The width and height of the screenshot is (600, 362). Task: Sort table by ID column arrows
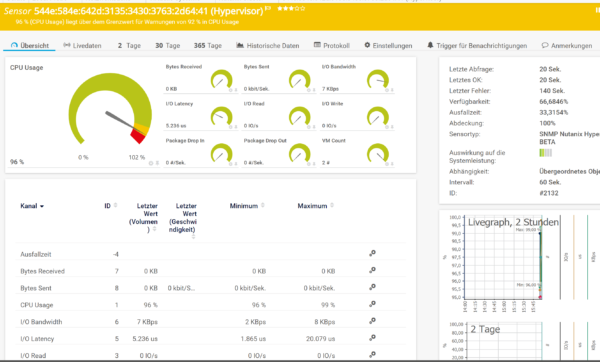coord(116,205)
